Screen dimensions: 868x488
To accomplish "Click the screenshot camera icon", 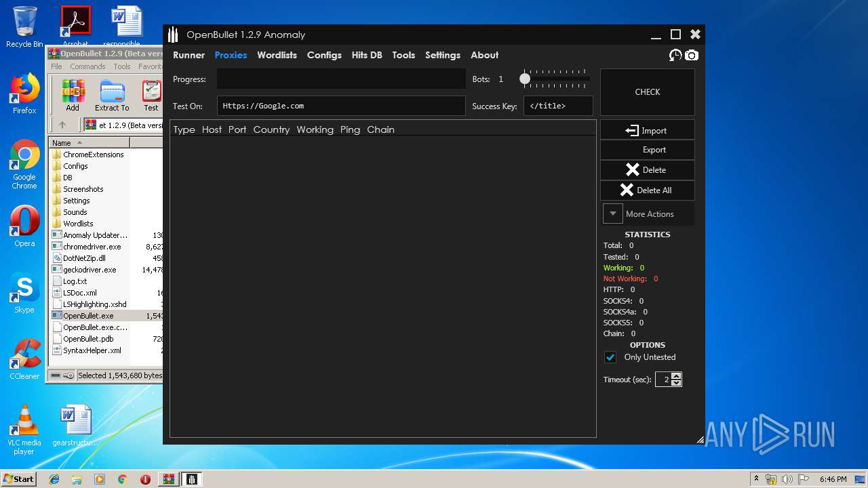I will click(x=691, y=56).
